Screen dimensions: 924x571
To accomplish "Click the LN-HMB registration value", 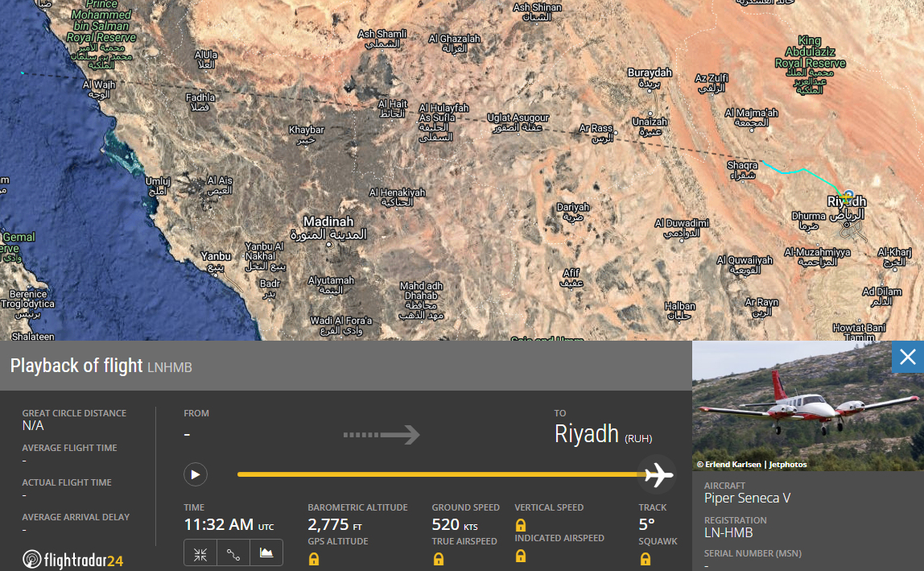I will pyautogui.click(x=728, y=532).
